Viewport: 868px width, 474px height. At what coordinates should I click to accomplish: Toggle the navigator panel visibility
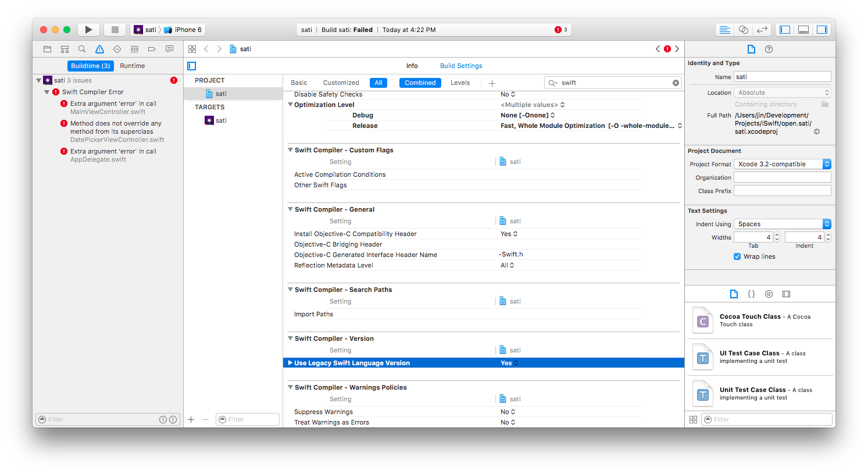pyautogui.click(x=785, y=30)
